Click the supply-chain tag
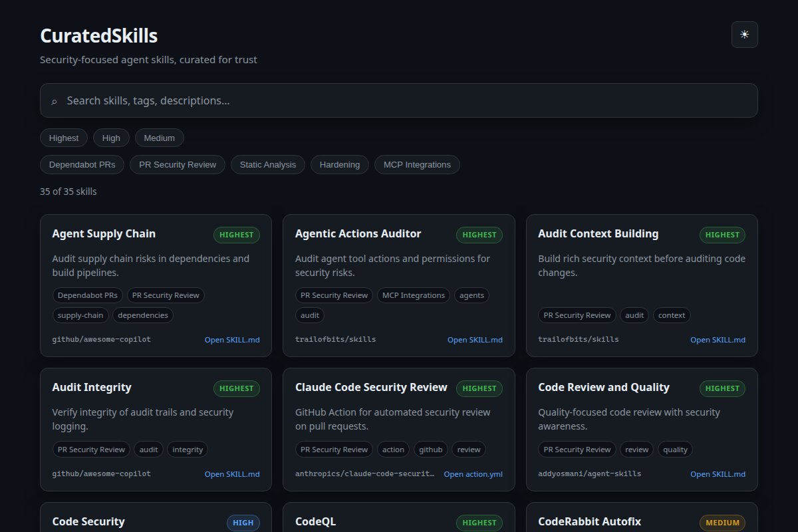This screenshot has height=532, width=798. point(80,315)
